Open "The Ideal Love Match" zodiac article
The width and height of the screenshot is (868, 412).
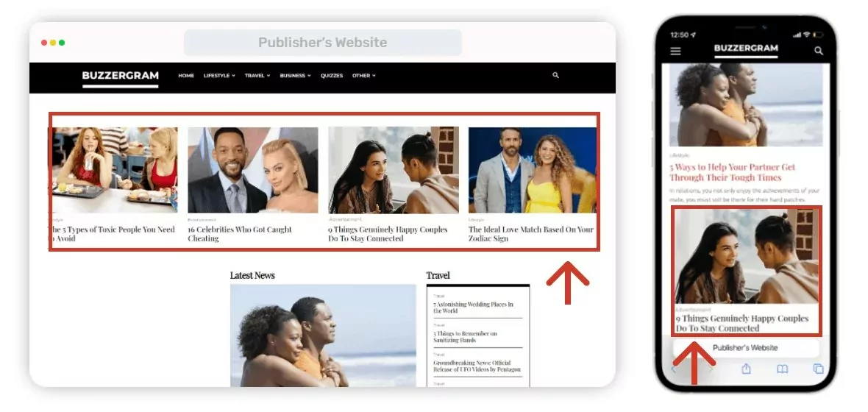(530, 234)
